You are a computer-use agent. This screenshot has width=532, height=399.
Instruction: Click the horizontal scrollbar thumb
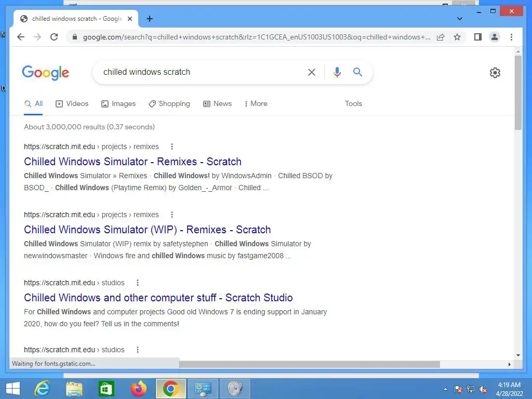[310, 364]
